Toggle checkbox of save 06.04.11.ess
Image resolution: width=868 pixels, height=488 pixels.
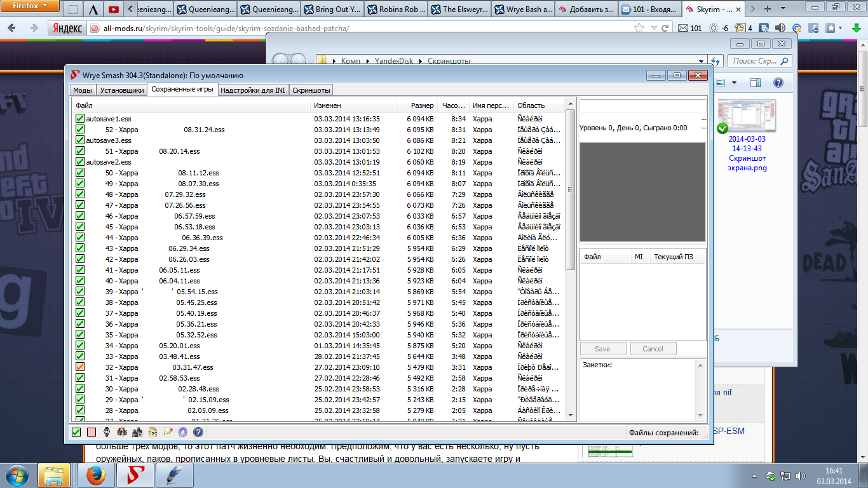[79, 281]
